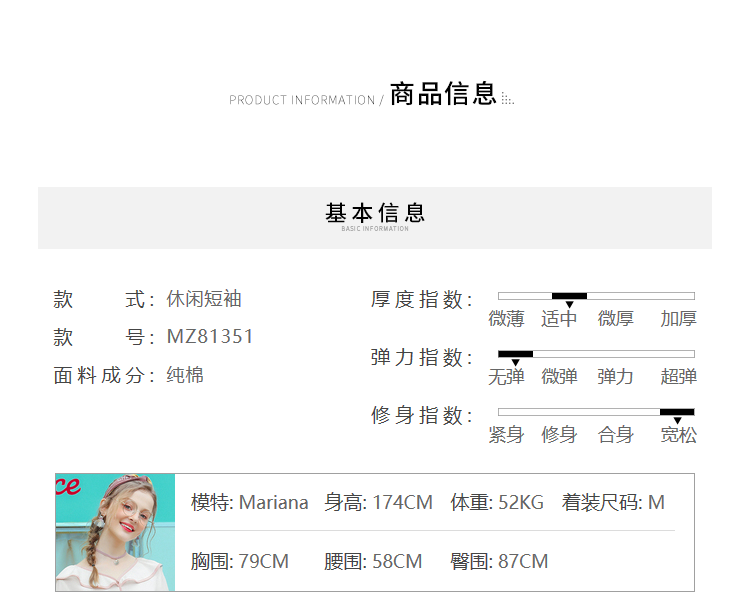Click the triangle marker above 无弹

(515, 362)
